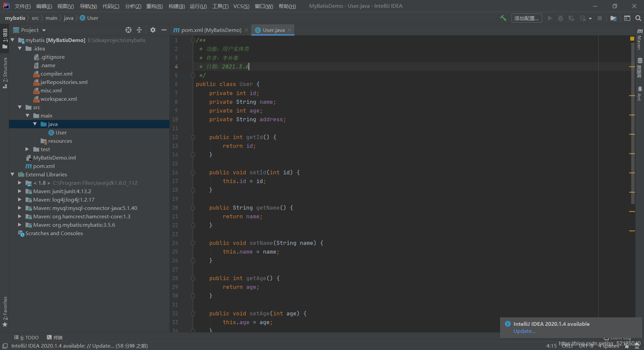Collapse the main folder
The width and height of the screenshot is (644, 350).
coord(28,116)
